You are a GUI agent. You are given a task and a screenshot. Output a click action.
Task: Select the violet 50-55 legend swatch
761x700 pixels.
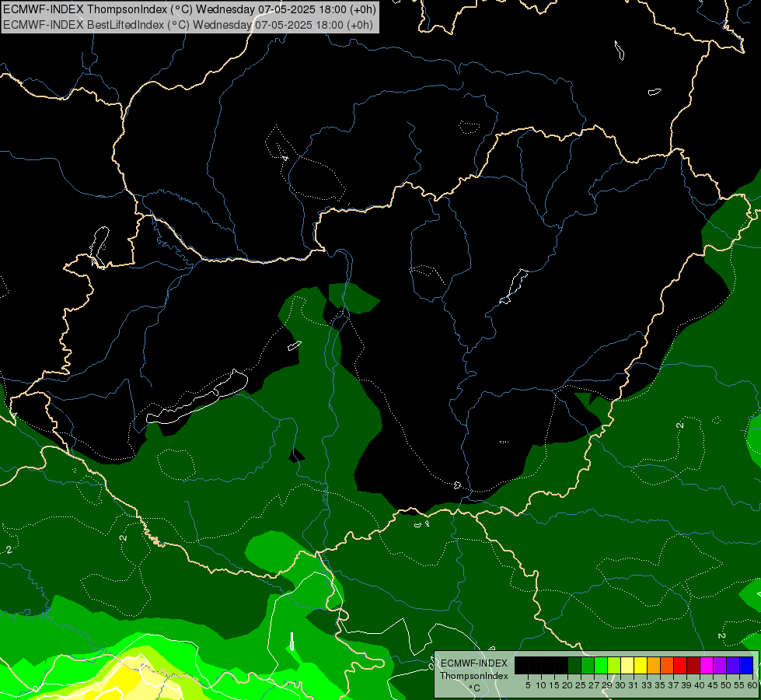[x=733, y=665]
